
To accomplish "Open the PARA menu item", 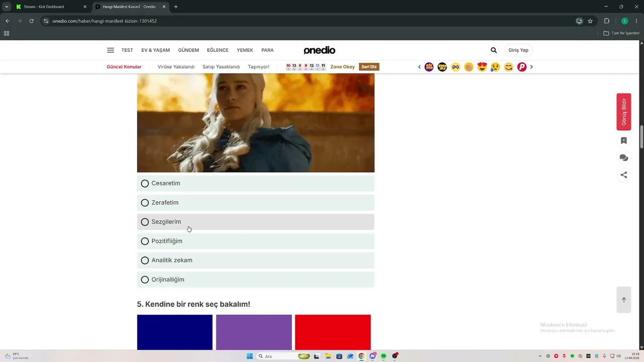I will point(268,50).
